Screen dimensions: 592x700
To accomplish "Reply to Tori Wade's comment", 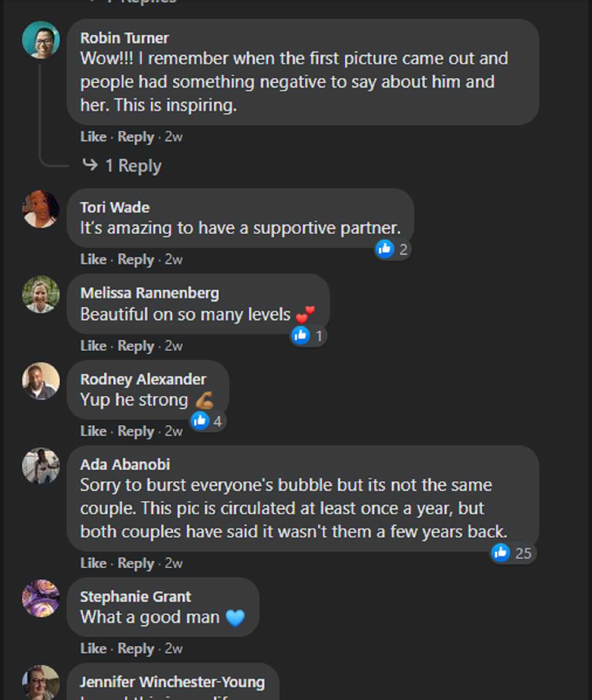I will tap(135, 259).
